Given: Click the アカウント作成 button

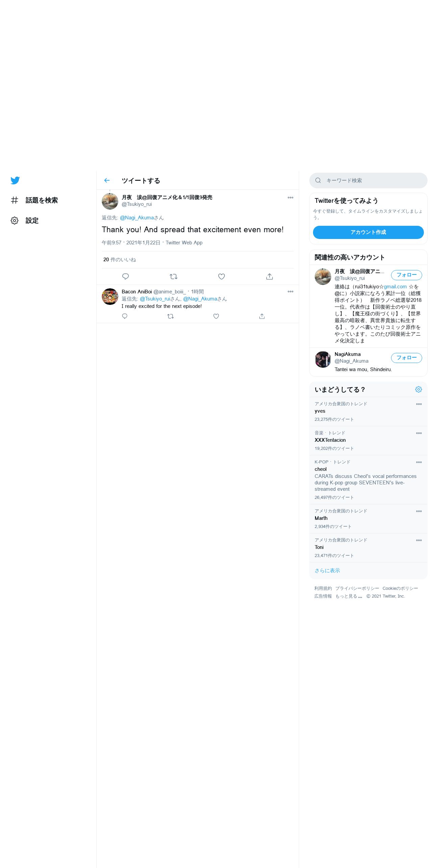Looking at the screenshot, I should point(368,232).
